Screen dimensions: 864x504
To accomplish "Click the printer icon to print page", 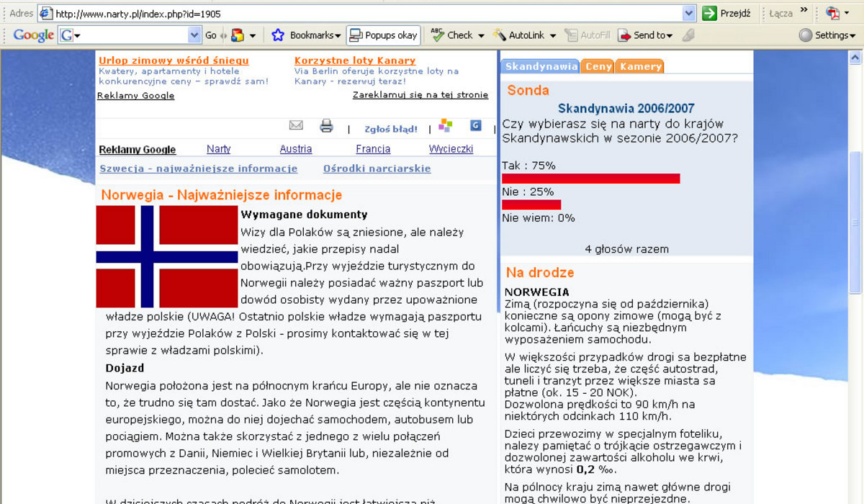I will click(326, 127).
